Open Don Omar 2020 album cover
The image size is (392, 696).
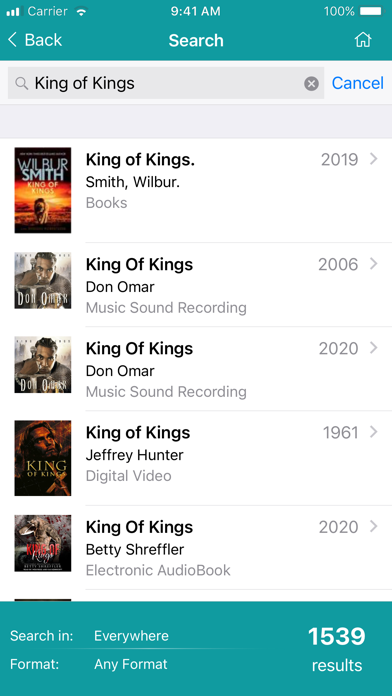click(x=43, y=364)
